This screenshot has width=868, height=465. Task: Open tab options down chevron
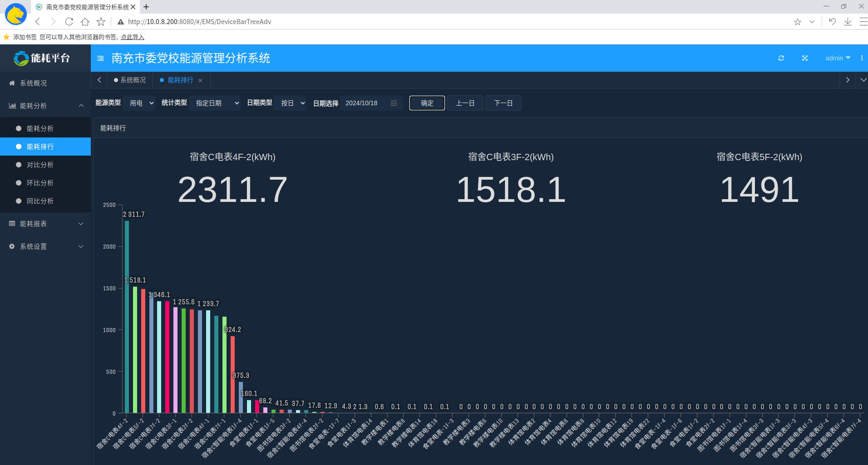coord(863,80)
